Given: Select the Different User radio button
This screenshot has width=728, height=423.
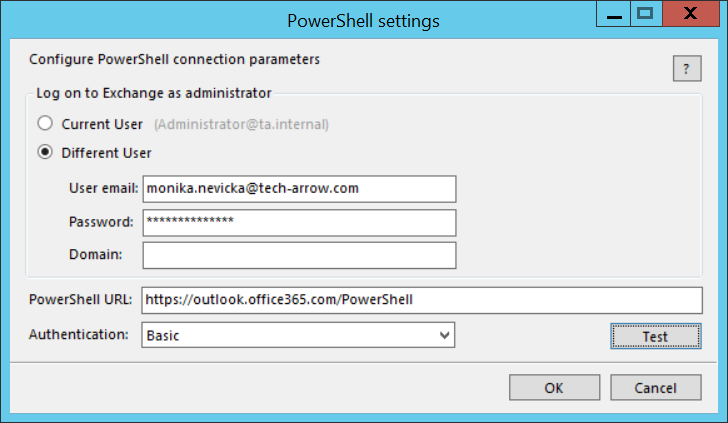Looking at the screenshot, I should (x=44, y=153).
